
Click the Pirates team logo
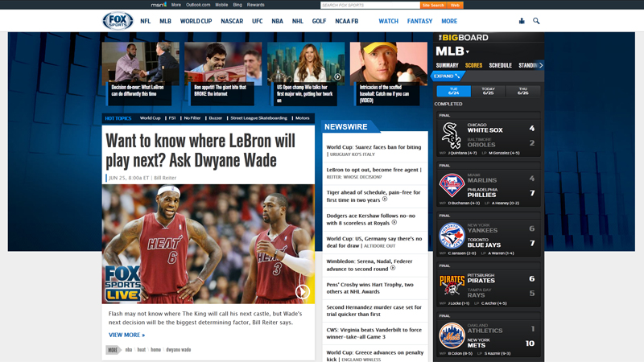(452, 286)
